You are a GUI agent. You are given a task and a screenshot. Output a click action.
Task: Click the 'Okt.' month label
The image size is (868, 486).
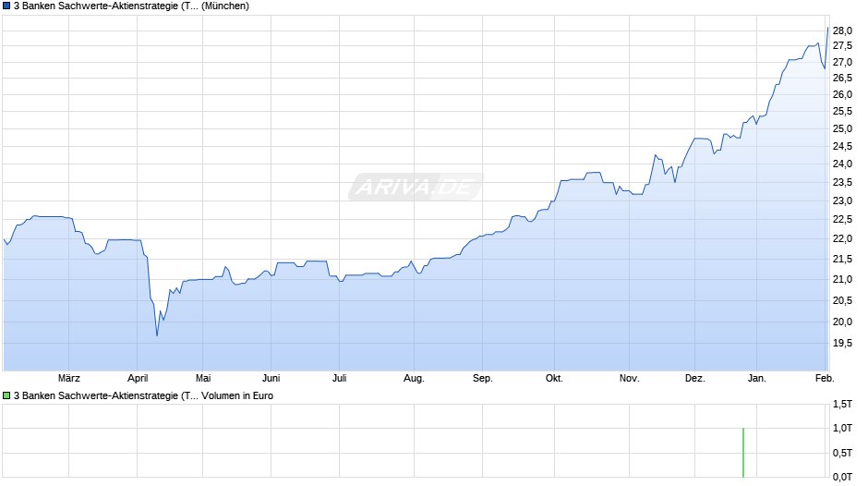(x=554, y=378)
